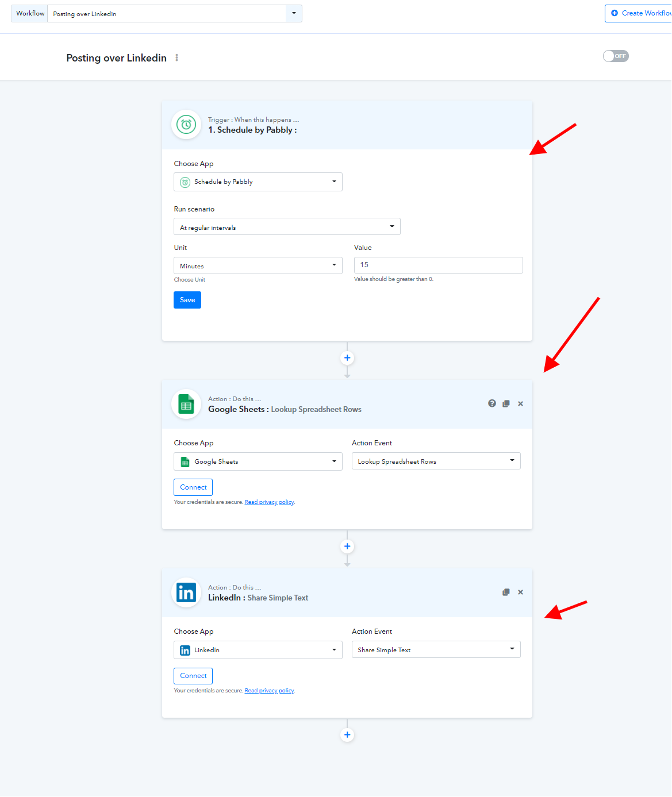The height and width of the screenshot is (797, 672).
Task: Duplicate the Google Sheets action step
Action: point(506,404)
